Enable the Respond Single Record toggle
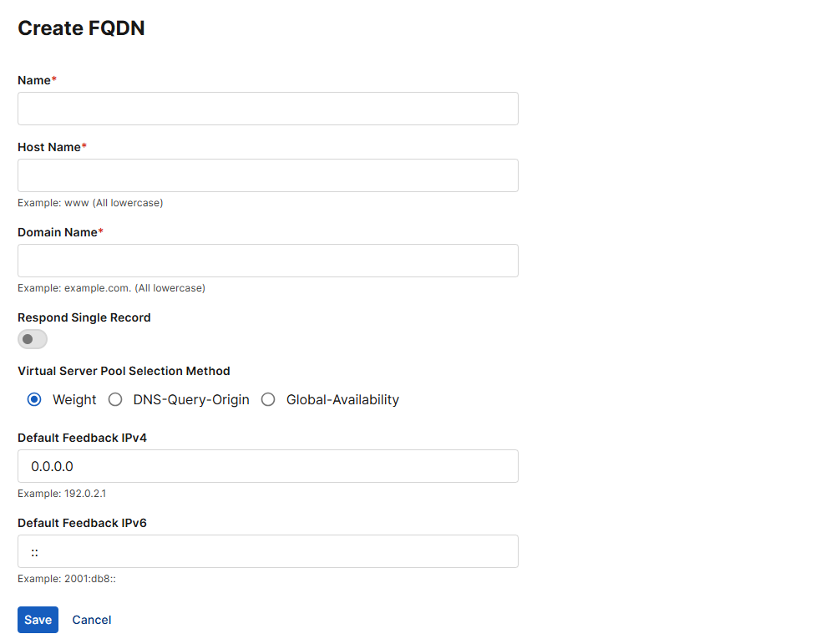Image resolution: width=831 pixels, height=644 pixels. [32, 339]
